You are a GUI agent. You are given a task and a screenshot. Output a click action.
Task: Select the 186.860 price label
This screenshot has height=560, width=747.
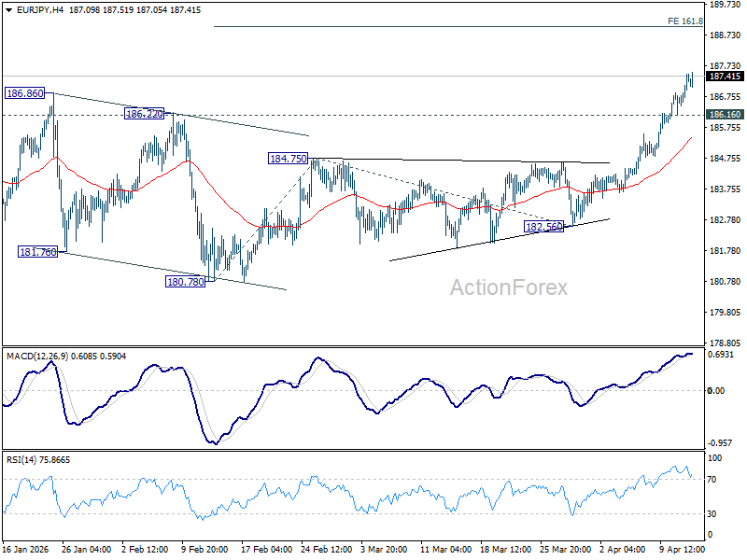(25, 93)
